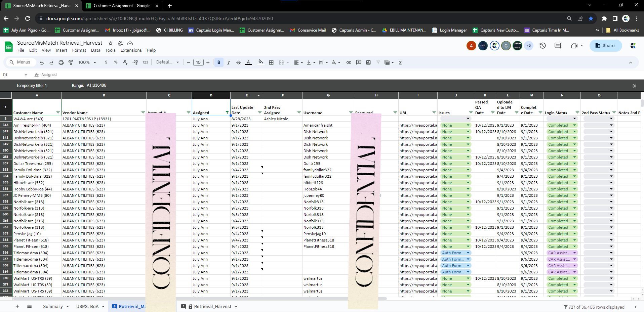The width and height of the screenshot is (644, 312).
Task: Decrease font size minus button
Action: click(189, 62)
